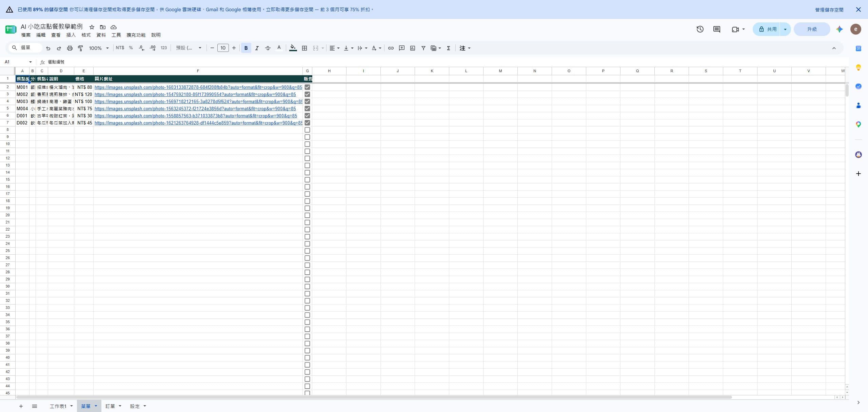Open the font family dropdown
Image resolution: width=868 pixels, height=412 pixels.
coord(189,48)
